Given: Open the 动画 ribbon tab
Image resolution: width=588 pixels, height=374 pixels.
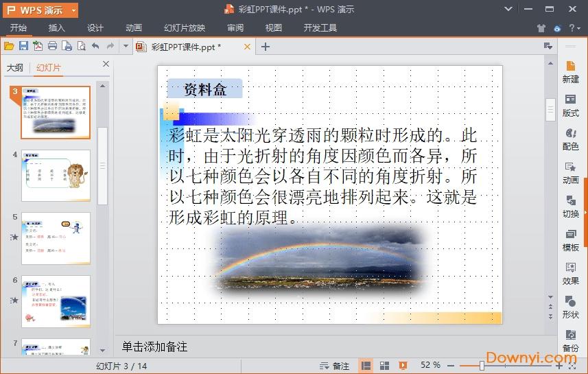Looking at the screenshot, I should point(134,27).
